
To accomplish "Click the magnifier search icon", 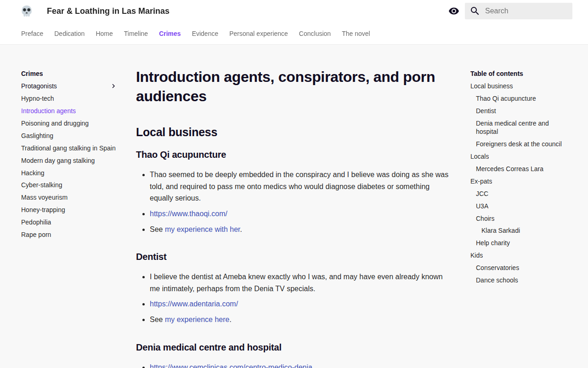I will click(475, 11).
